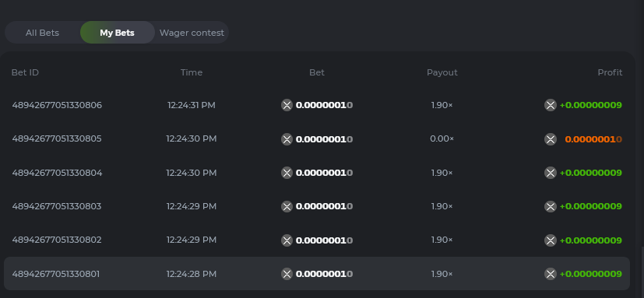Click XRP coin icon in the 12:24:31 PM bet
Image resolution: width=644 pixels, height=298 pixels.
click(287, 105)
